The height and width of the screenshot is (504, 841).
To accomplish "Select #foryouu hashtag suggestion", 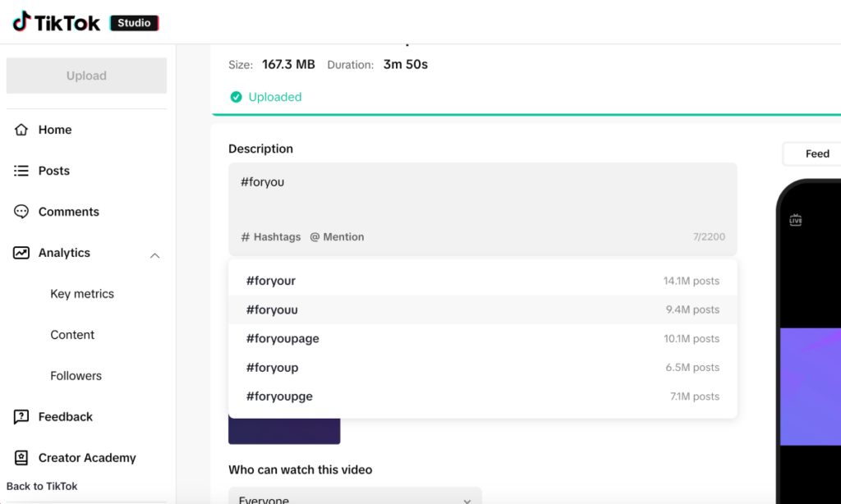I will pos(483,310).
